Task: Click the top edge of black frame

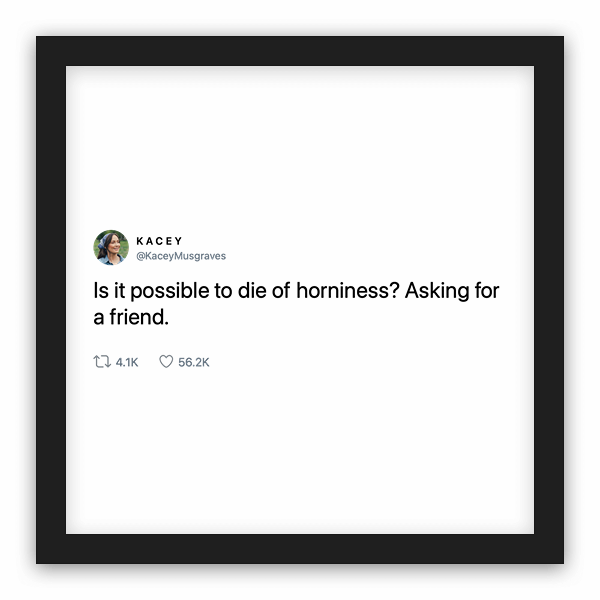Action: pos(300,51)
